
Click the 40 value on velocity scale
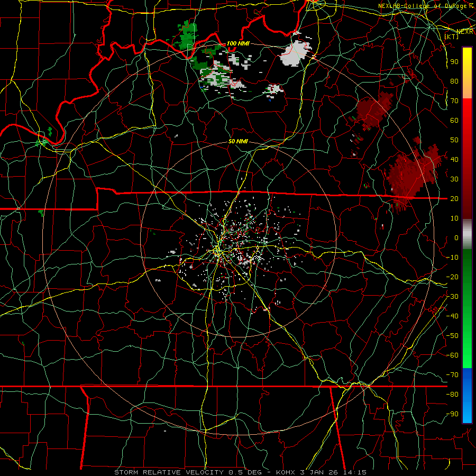(x=454, y=159)
